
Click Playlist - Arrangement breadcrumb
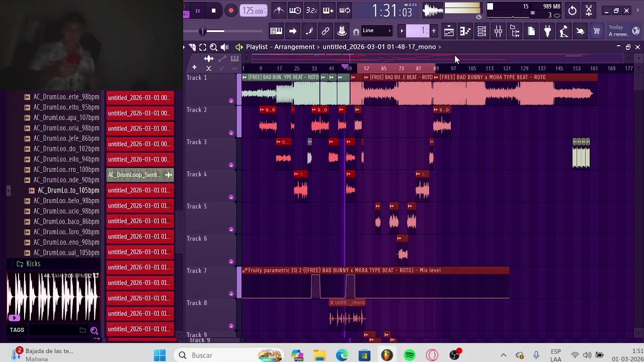[x=280, y=47]
